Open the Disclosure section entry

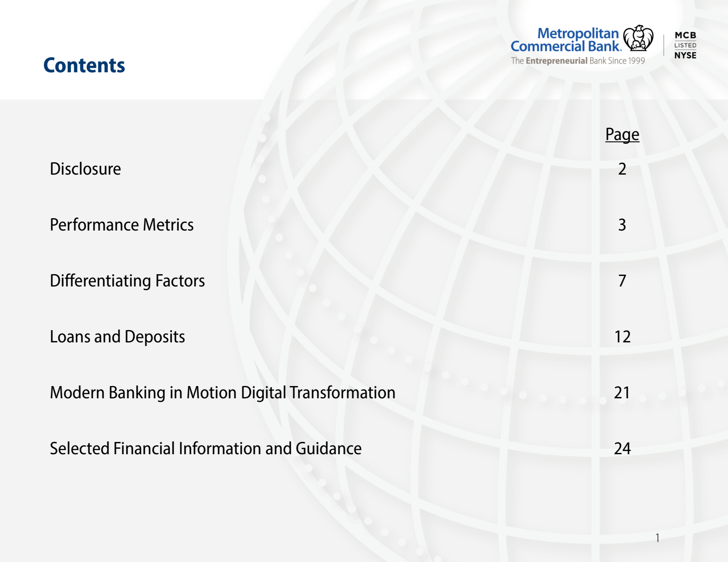86,169
